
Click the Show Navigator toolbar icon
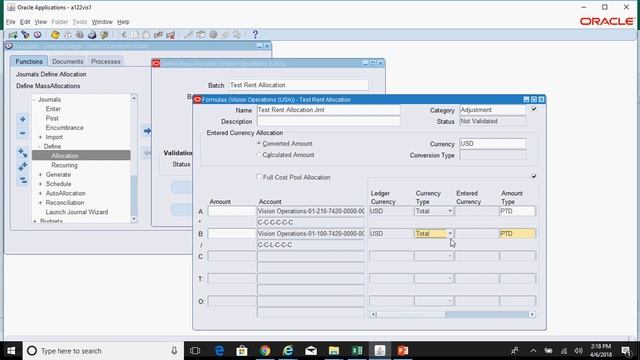tap(37, 35)
